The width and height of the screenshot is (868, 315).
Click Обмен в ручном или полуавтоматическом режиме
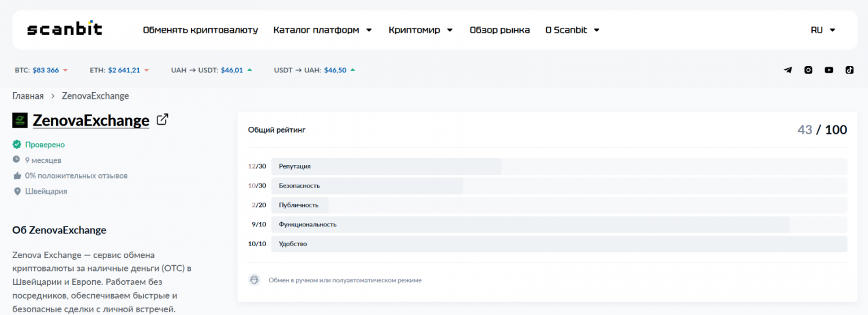pos(345,280)
